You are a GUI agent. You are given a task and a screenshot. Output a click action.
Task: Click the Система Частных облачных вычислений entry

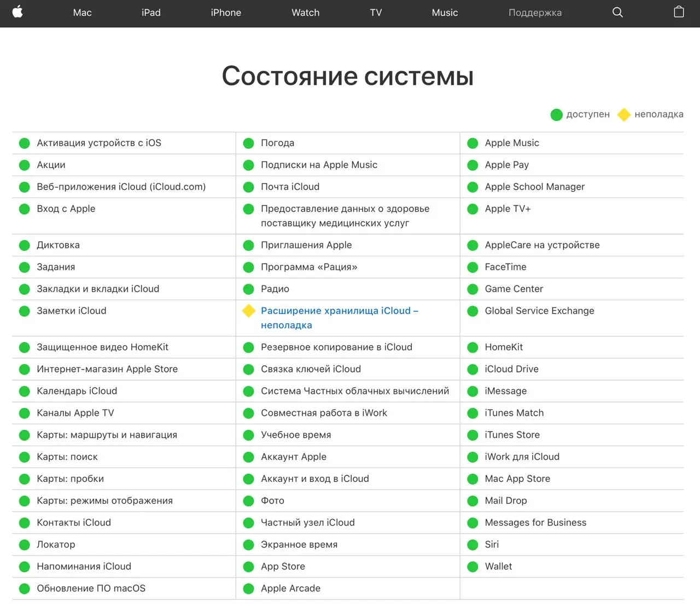coord(355,391)
